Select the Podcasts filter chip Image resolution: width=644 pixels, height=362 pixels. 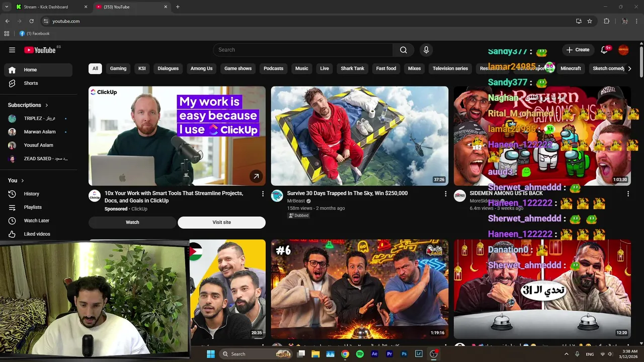point(274,68)
